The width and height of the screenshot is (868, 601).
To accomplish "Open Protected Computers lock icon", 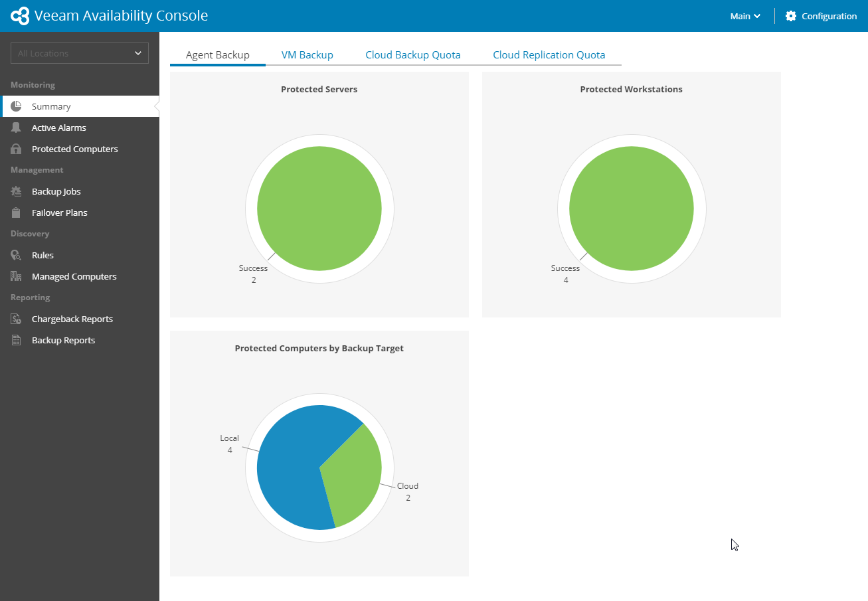I will click(16, 149).
